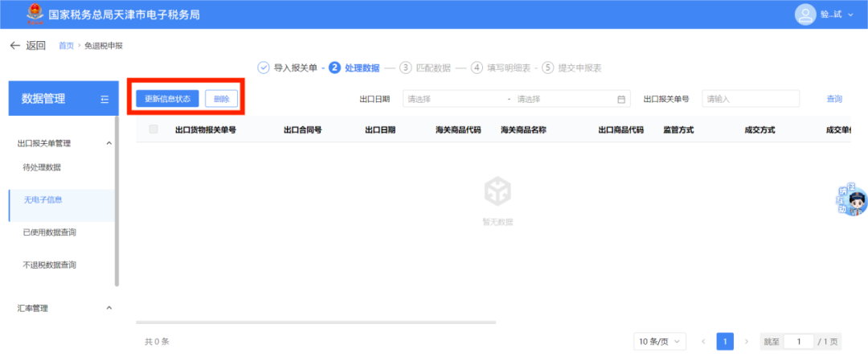868x357 pixels.
Task: Click the 数据管理 panel header
Action: (x=63, y=99)
